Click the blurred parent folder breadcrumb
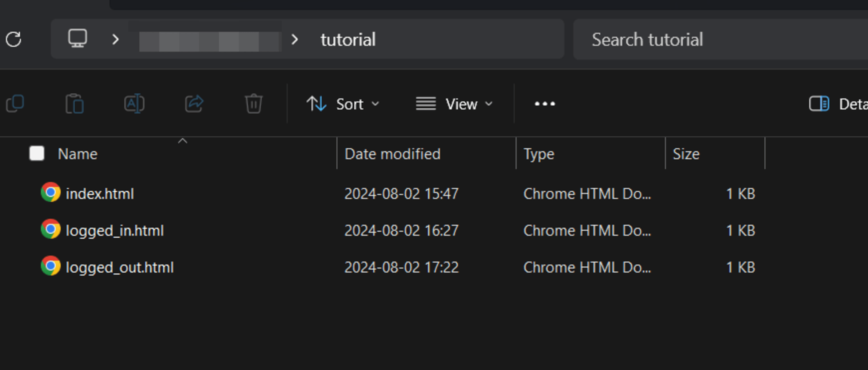 click(x=210, y=41)
